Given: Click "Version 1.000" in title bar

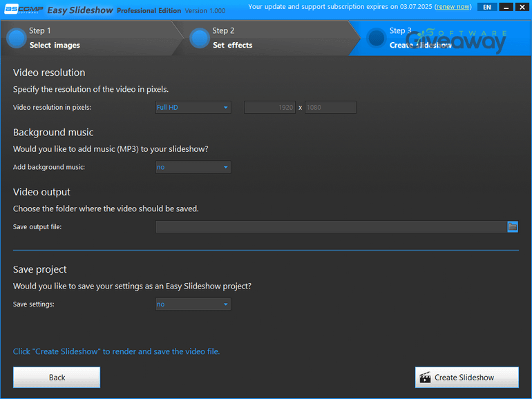Looking at the screenshot, I should coord(205,11).
